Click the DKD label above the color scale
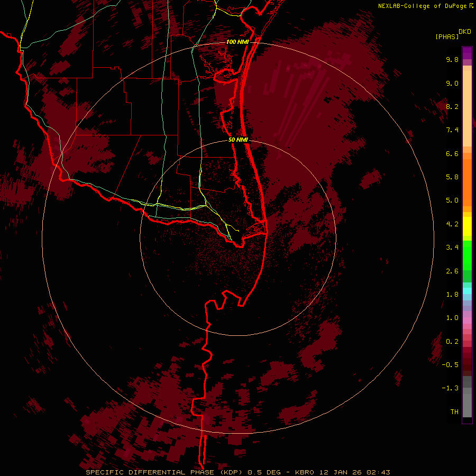476x476 pixels. 465,32
